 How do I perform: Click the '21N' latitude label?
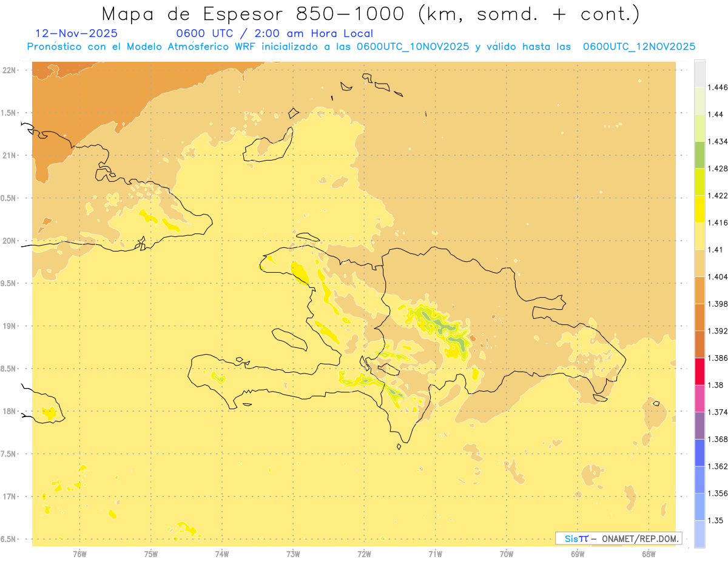(9, 155)
